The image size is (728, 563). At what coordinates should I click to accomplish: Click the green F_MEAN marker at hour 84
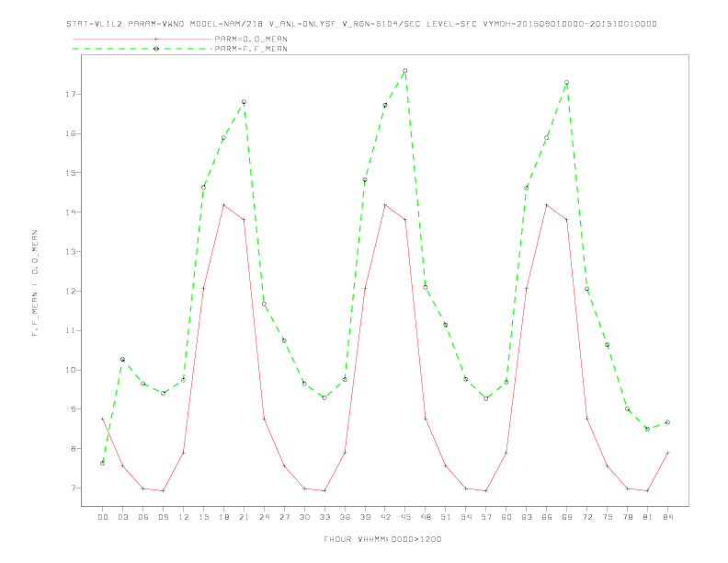(x=667, y=422)
